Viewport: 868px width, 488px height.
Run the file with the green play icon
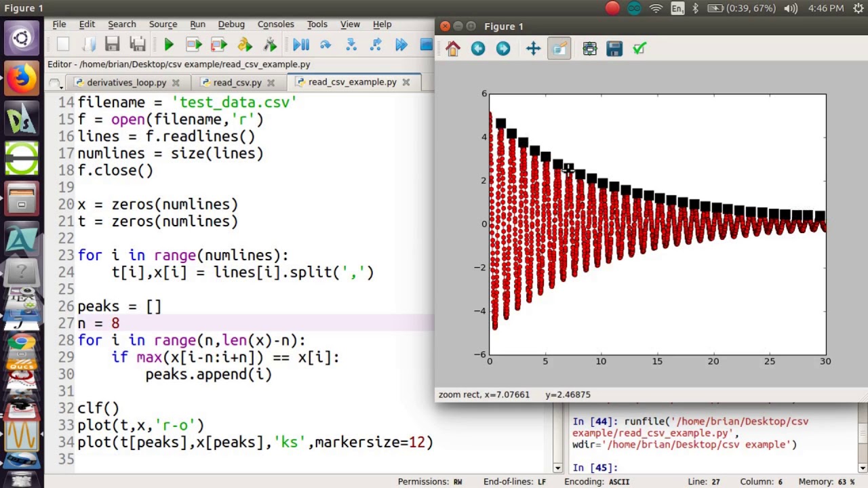[x=169, y=45]
